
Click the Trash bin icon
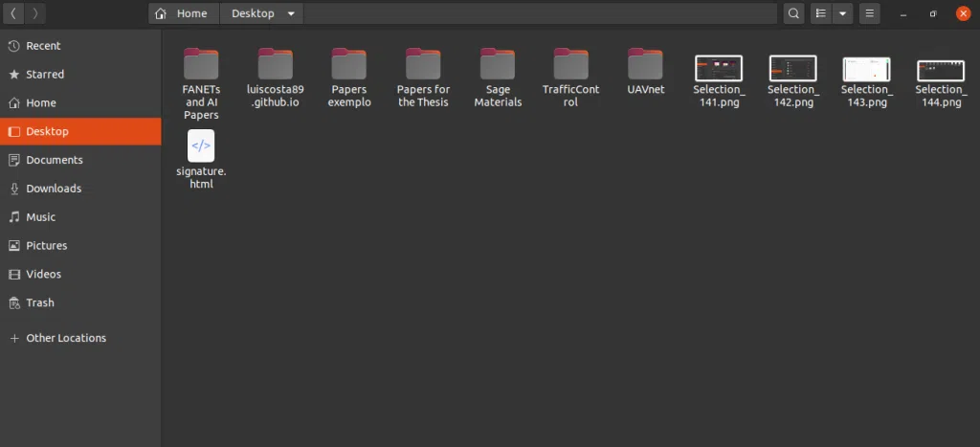click(x=13, y=302)
